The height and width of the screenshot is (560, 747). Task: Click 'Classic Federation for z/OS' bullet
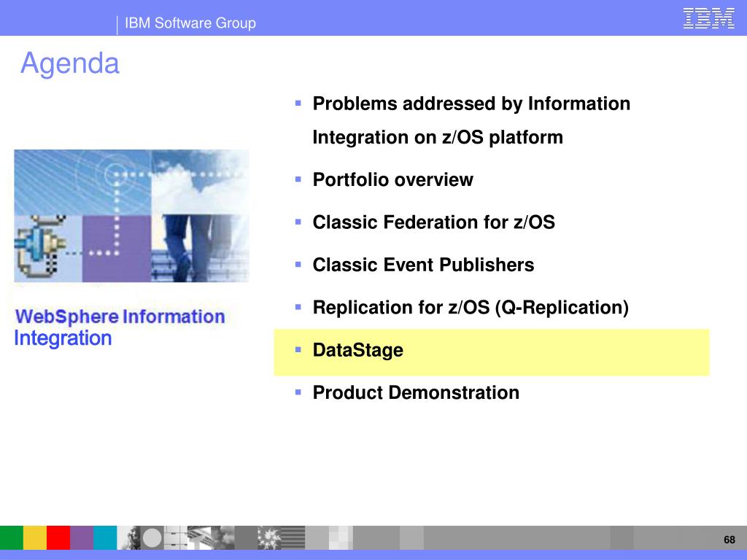(433, 222)
